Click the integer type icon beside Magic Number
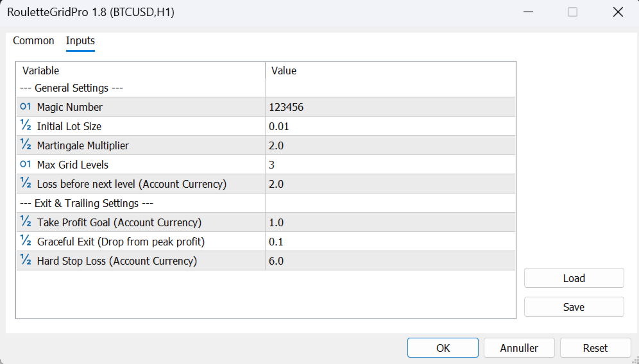 coord(26,107)
